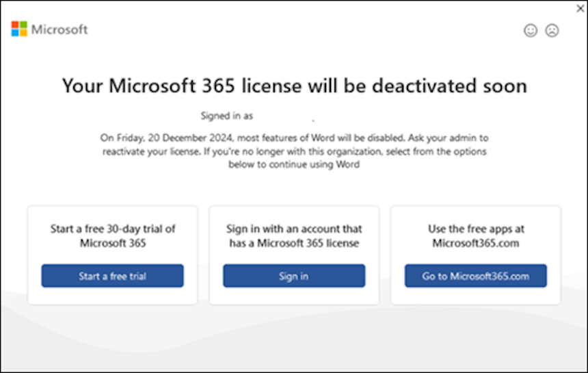
Task: Click the 'Signed in as' label
Action: tap(227, 116)
